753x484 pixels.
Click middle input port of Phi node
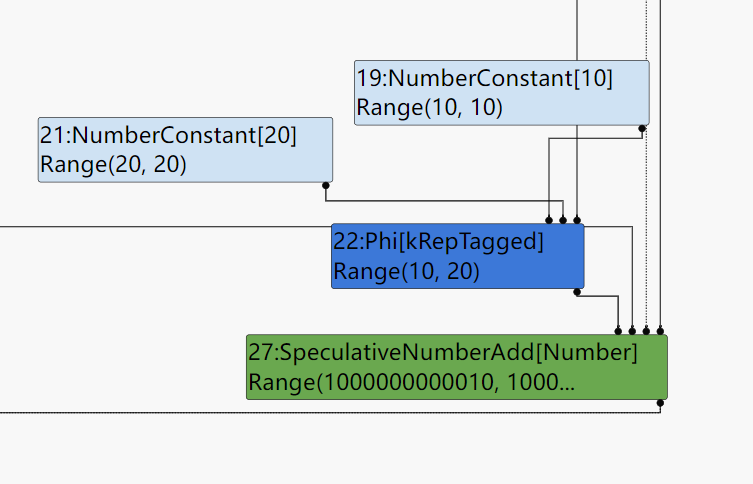[x=563, y=219]
